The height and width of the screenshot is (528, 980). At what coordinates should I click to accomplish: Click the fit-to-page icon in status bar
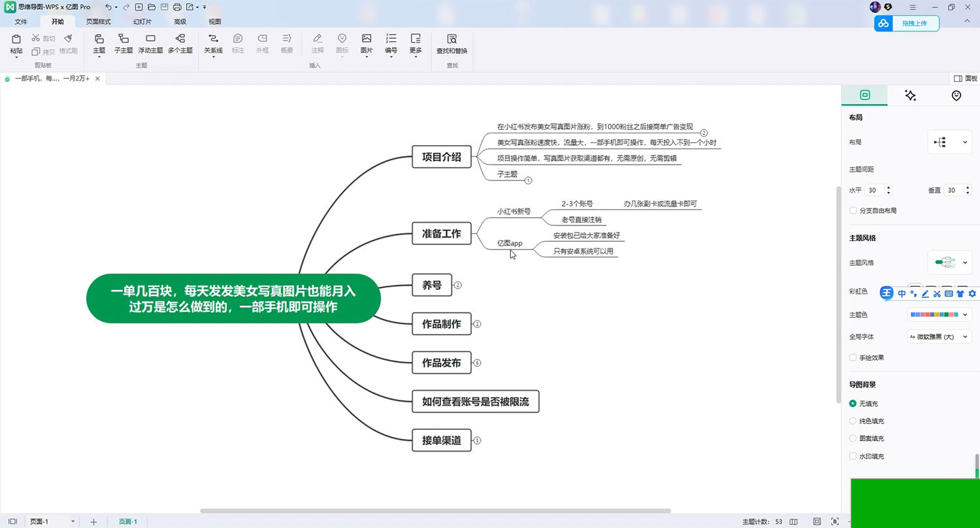817,521
